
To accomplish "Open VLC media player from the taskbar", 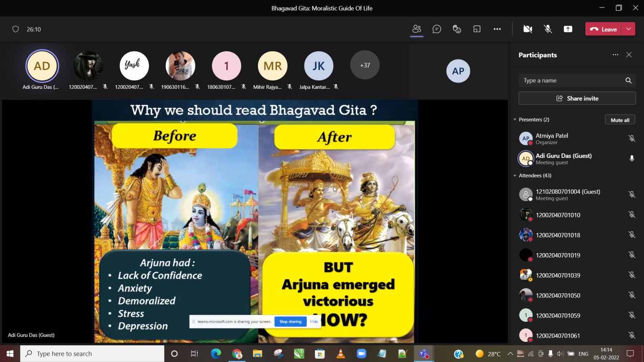I will click(x=340, y=354).
